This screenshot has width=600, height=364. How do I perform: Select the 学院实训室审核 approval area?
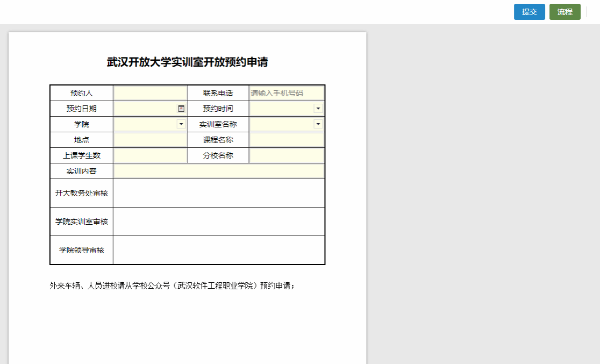219,222
